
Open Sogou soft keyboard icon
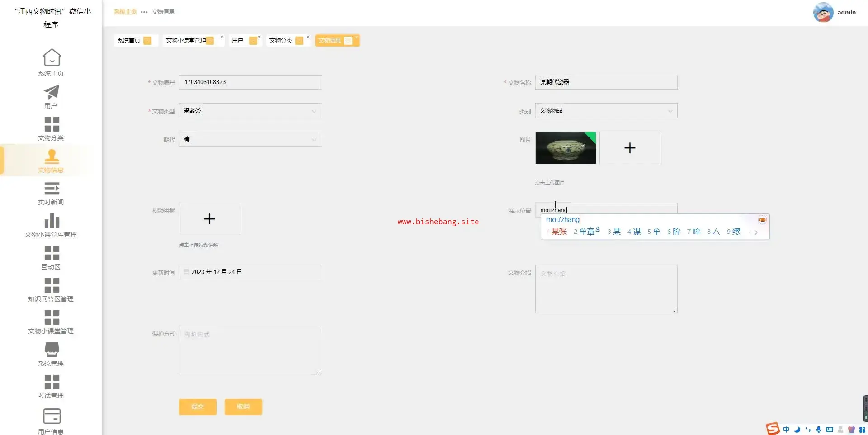click(830, 430)
